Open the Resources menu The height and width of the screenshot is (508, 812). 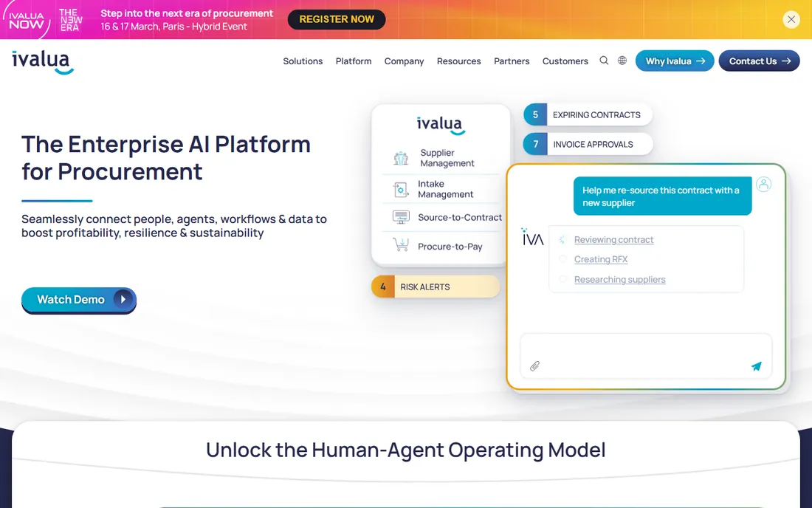pos(459,61)
